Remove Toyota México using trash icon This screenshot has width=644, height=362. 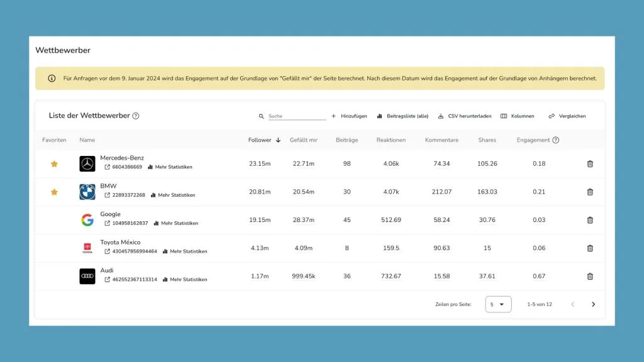coord(590,248)
